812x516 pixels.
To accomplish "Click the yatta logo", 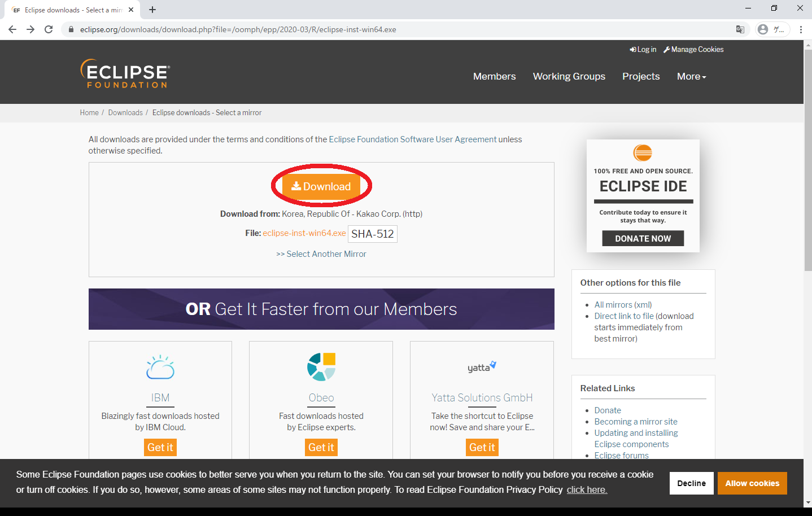I will point(482,367).
